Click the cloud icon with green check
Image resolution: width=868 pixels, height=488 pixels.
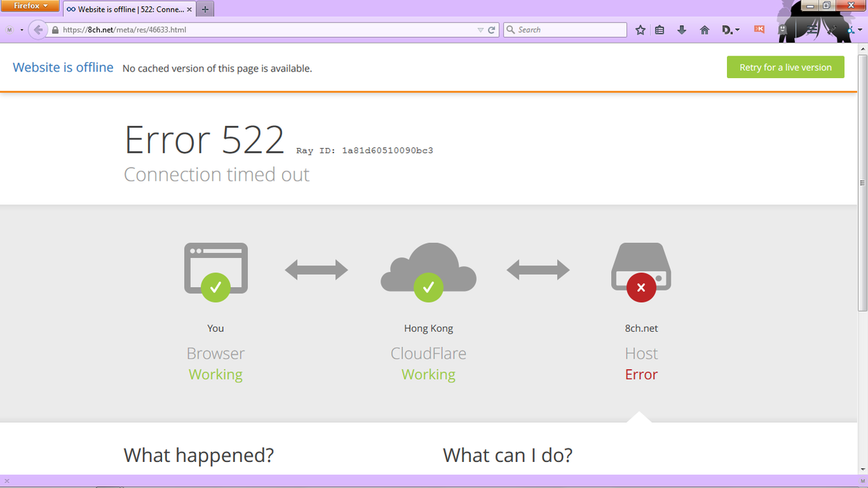click(428, 272)
